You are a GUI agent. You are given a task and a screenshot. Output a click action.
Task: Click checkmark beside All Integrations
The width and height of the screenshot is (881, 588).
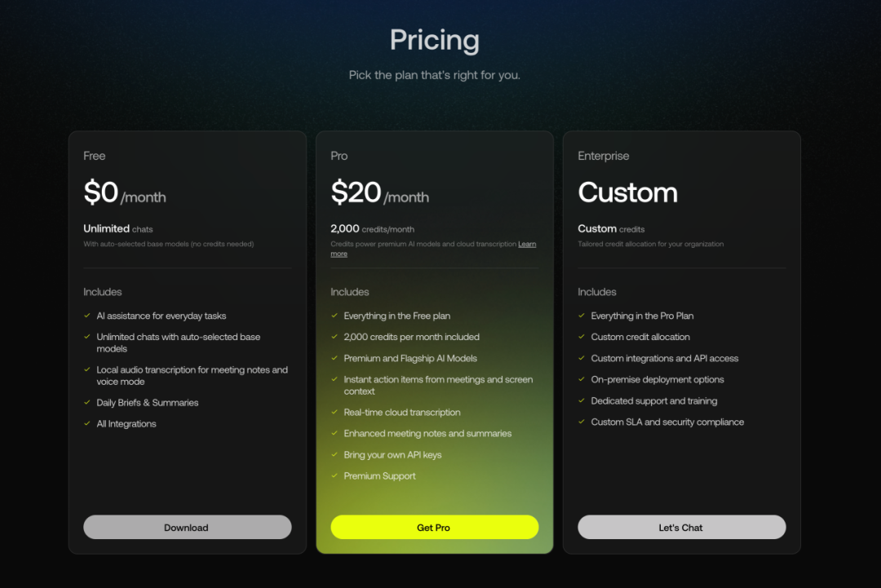(x=87, y=424)
